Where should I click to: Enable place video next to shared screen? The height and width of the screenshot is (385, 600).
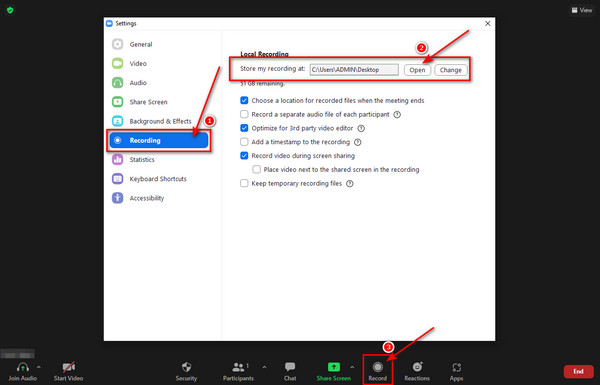256,170
